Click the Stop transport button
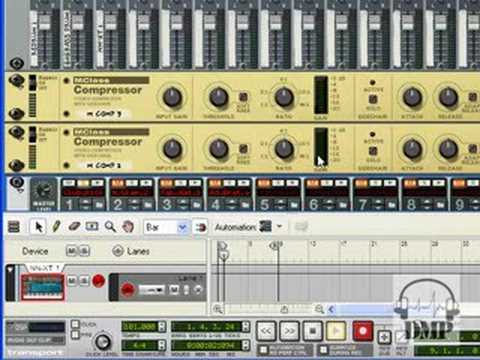The image size is (480, 360). (313, 331)
